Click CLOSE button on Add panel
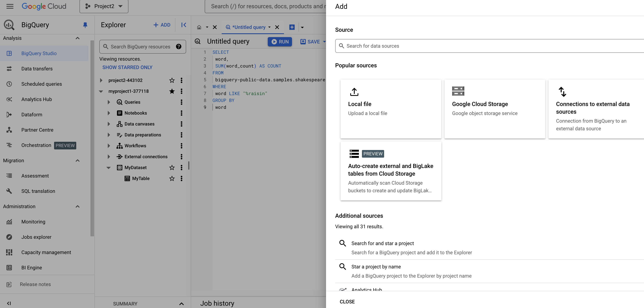The height and width of the screenshot is (308, 644). pos(347,301)
